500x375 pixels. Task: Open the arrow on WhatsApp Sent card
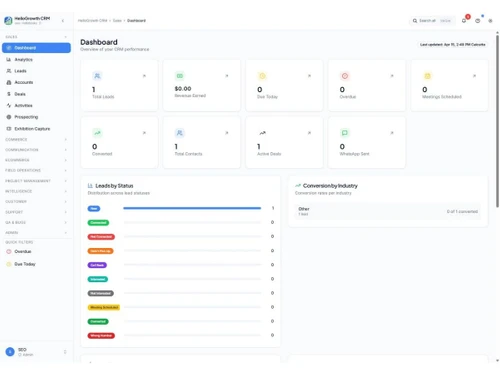pyautogui.click(x=392, y=133)
